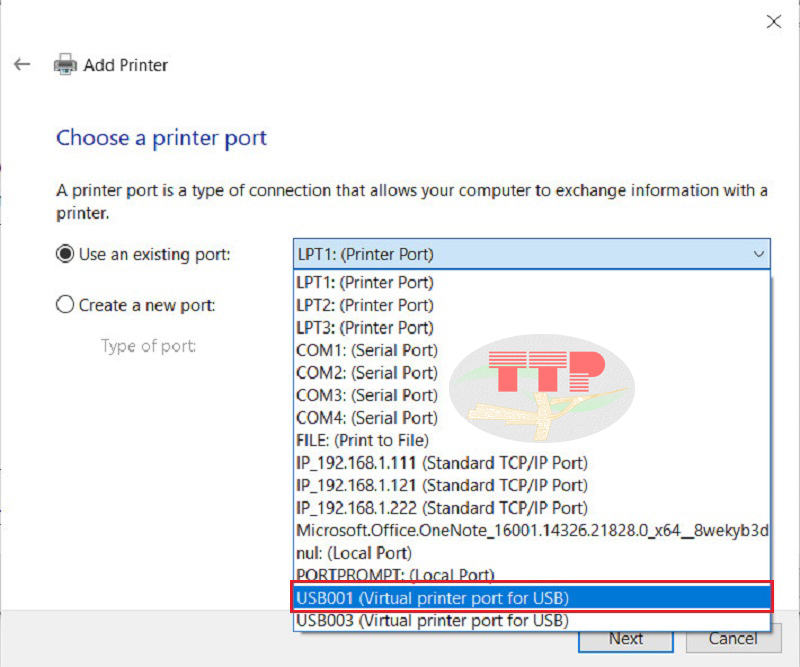
Task: Choose USB001 (Virtual printer port for USB)
Action: click(x=532, y=598)
